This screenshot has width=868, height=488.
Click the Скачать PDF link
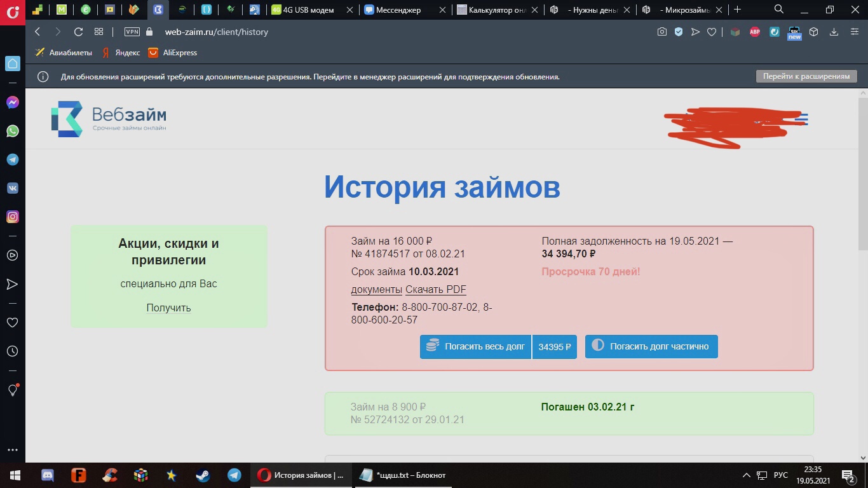436,290
